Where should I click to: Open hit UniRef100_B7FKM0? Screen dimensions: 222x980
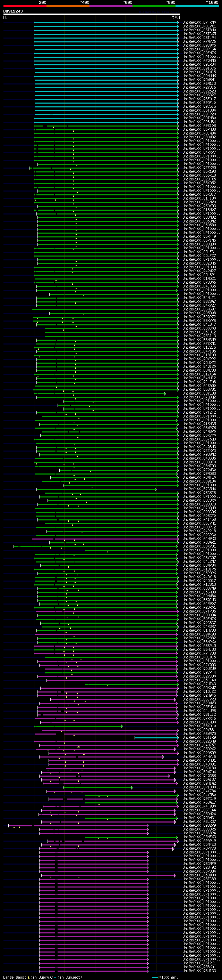click(199, 23)
